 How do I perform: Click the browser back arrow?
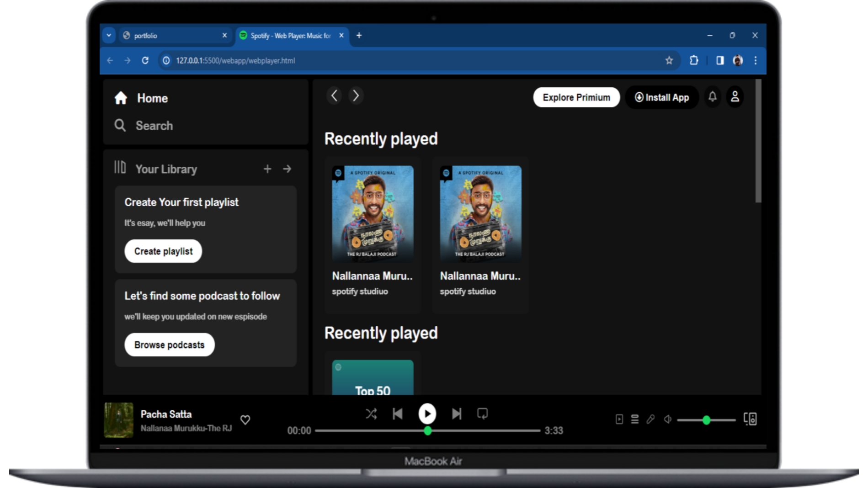click(110, 60)
